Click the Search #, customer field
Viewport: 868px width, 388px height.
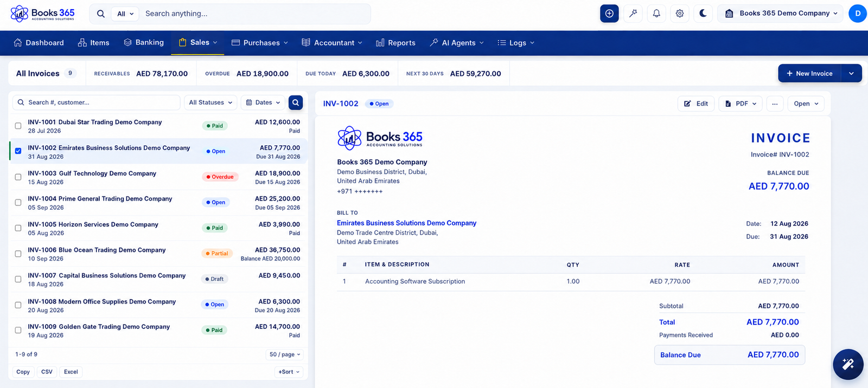pyautogui.click(x=97, y=102)
